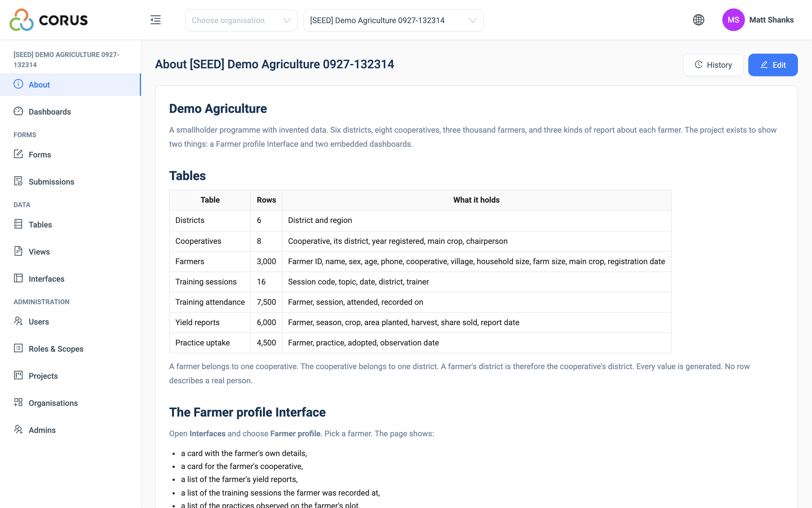Viewport: 812px width, 508px height.
Task: Go to Users under Administration
Action: point(70,321)
